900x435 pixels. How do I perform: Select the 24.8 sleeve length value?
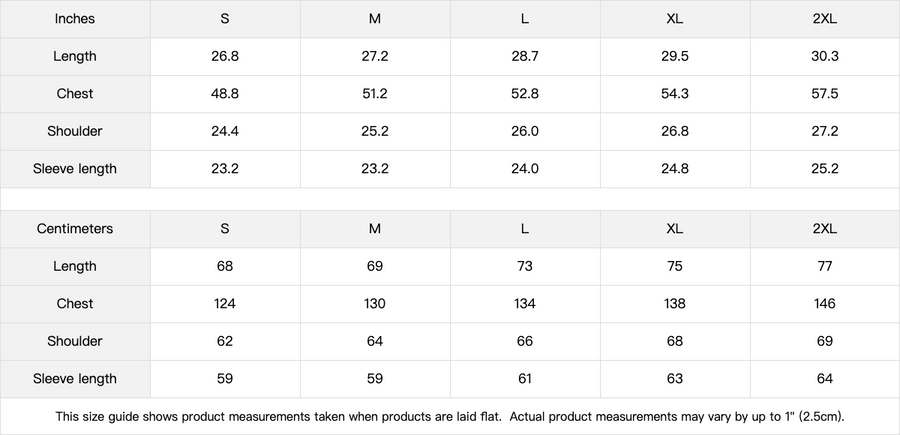click(675, 169)
